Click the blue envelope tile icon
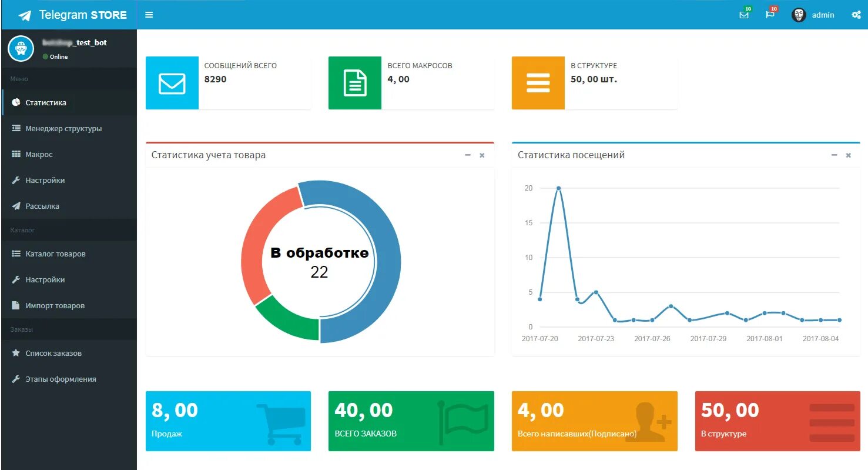Viewport: 868px width, 470px height. click(x=172, y=83)
